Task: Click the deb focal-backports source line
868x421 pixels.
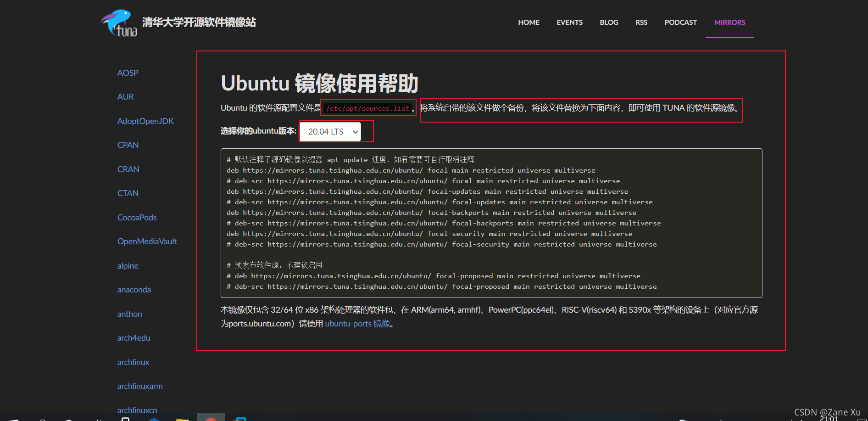Action: tap(432, 213)
